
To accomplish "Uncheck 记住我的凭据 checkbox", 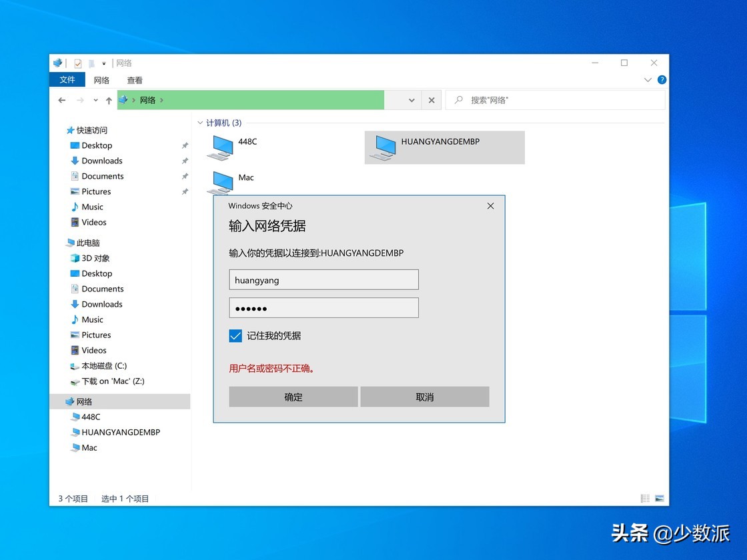I will 235,336.
